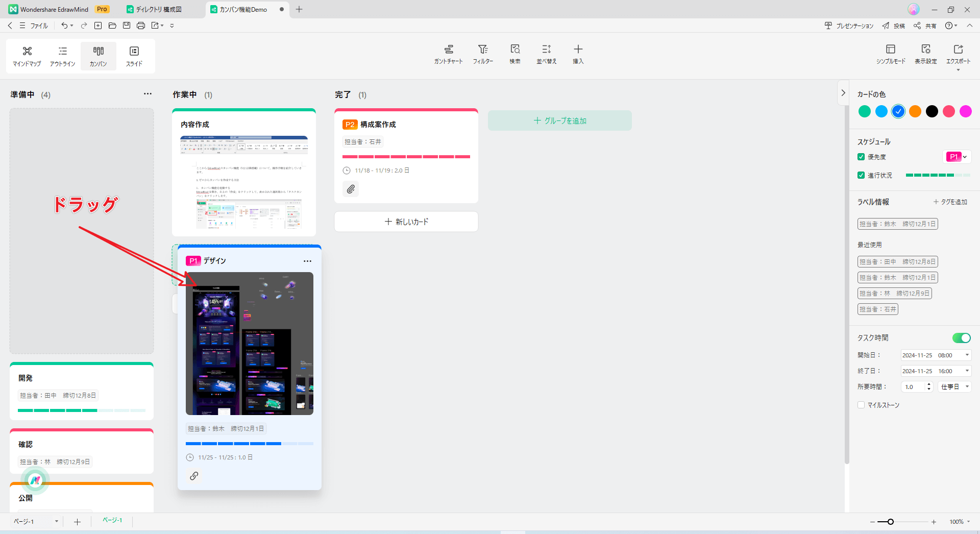
Task: Open the 終了日 date dropdown
Action: point(967,371)
